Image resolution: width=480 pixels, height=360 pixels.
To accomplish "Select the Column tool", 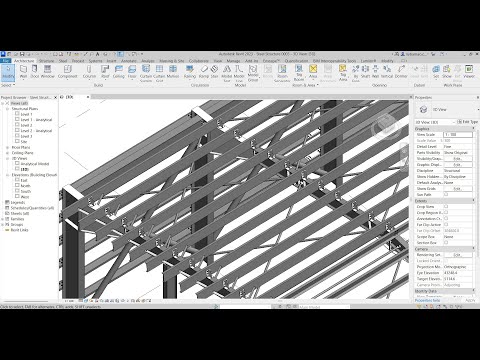I will [x=89, y=72].
